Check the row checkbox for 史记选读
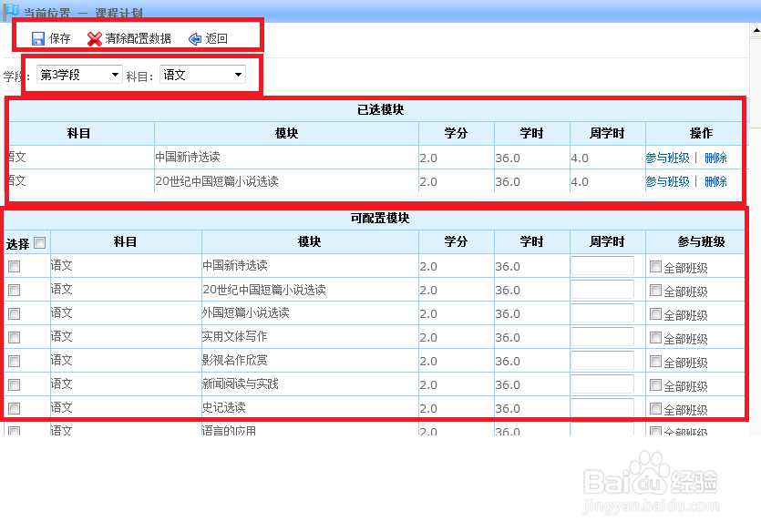 coord(15,407)
